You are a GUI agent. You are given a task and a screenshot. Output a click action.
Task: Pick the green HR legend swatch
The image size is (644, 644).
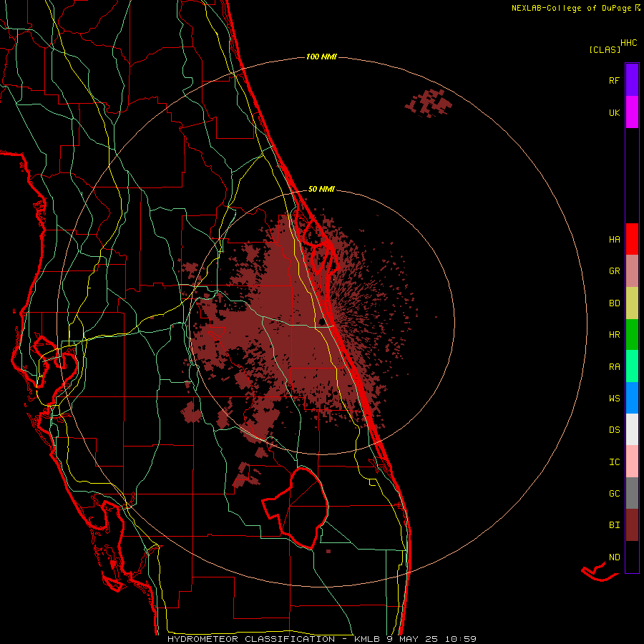coord(632,335)
